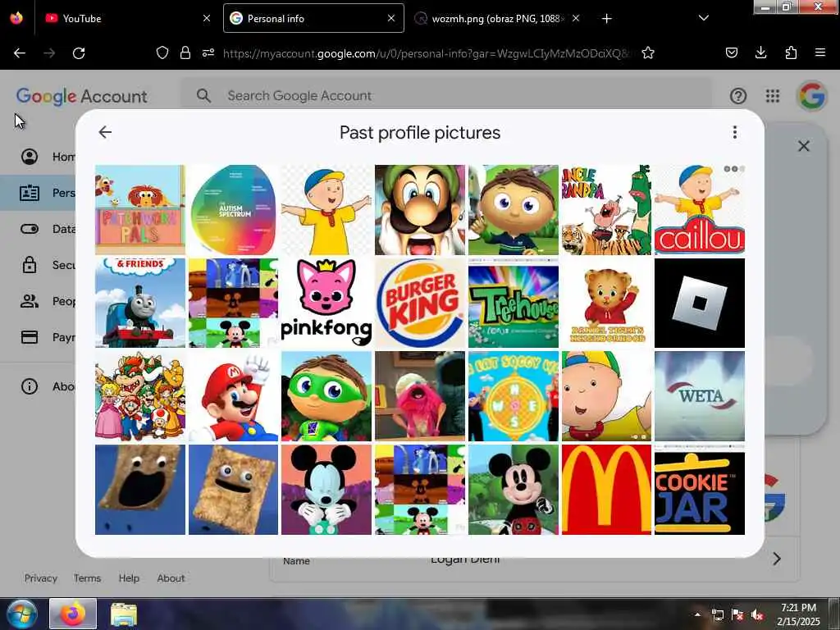Switch to the YouTube tab

127,18
